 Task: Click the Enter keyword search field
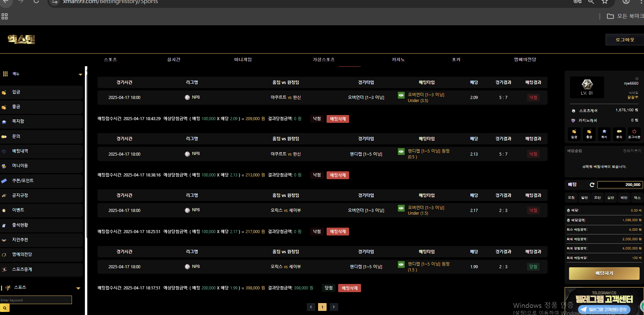pyautogui.click(x=36, y=300)
